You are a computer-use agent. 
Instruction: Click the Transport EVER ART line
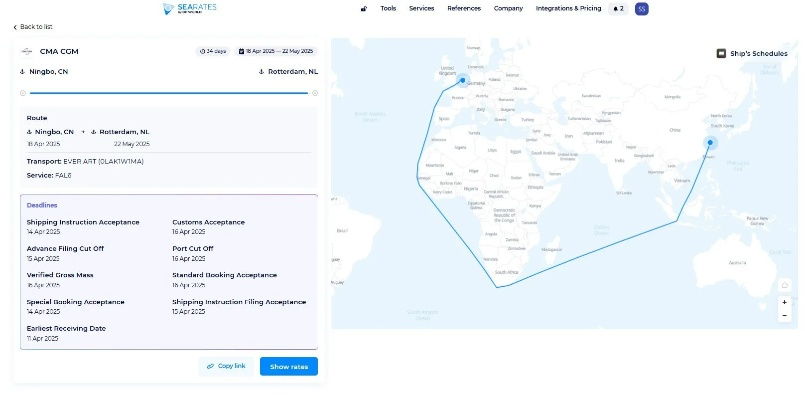85,161
